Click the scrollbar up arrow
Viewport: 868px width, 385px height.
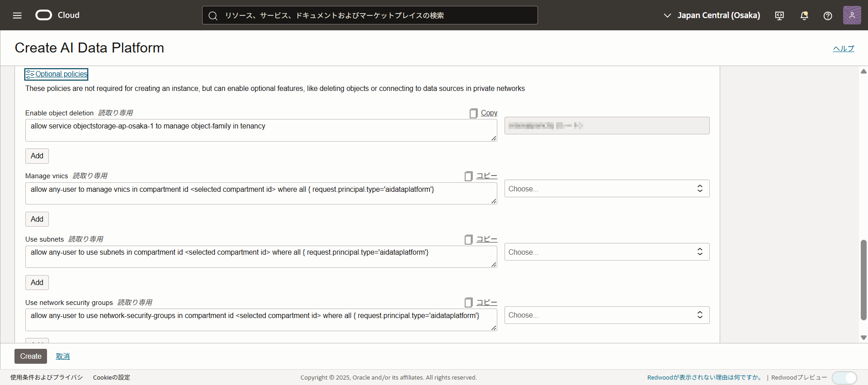click(x=863, y=71)
